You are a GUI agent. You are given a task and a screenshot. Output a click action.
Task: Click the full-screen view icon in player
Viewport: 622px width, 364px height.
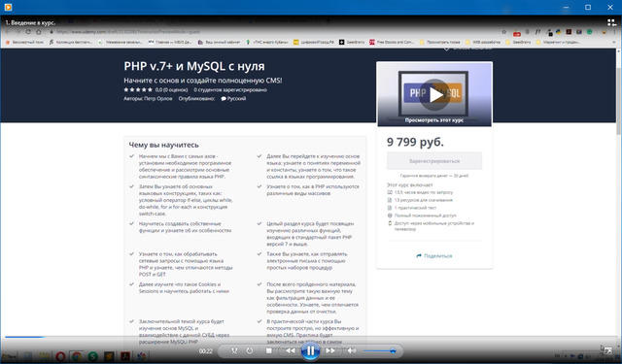[608, 351]
